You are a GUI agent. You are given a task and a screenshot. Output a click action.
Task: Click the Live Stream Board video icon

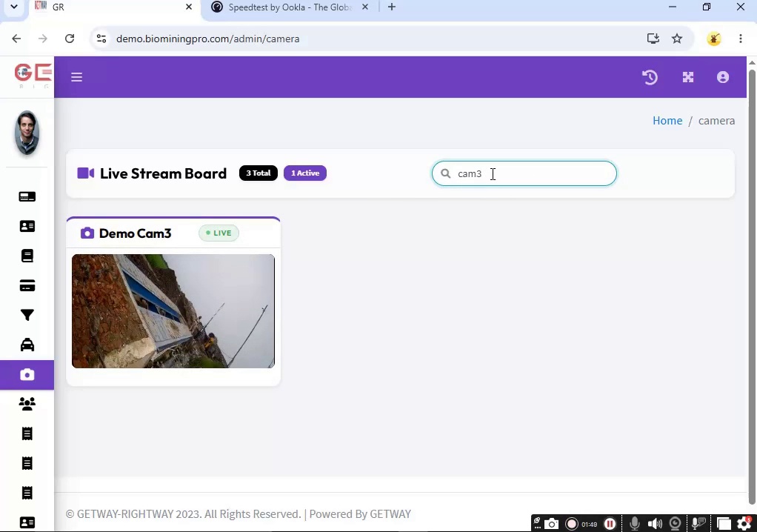click(x=86, y=173)
